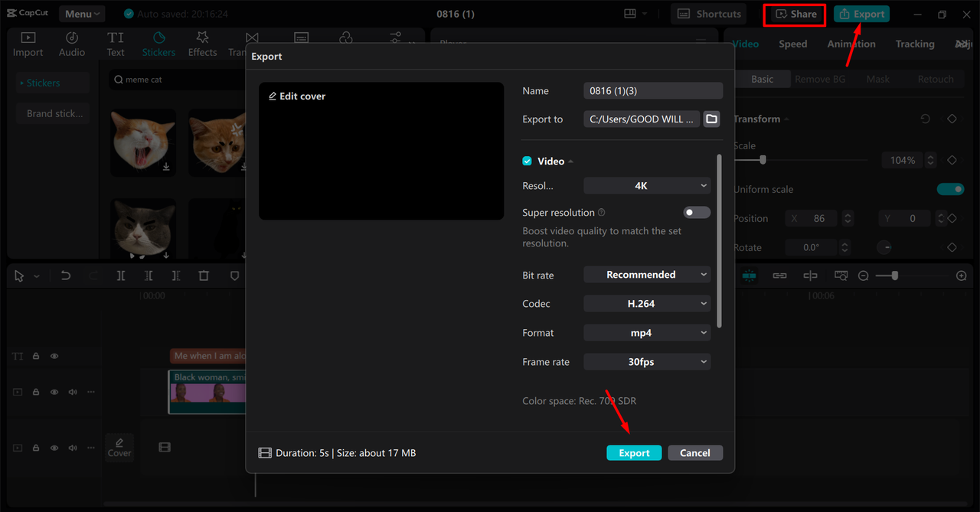
Task: Click the timeline zoom in magnifier
Action: [962, 276]
